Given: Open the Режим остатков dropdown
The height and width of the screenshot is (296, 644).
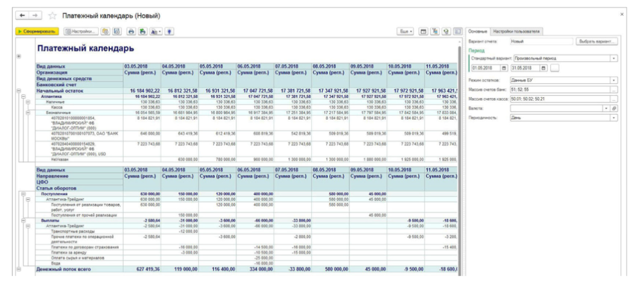Looking at the screenshot, I should [614, 80].
